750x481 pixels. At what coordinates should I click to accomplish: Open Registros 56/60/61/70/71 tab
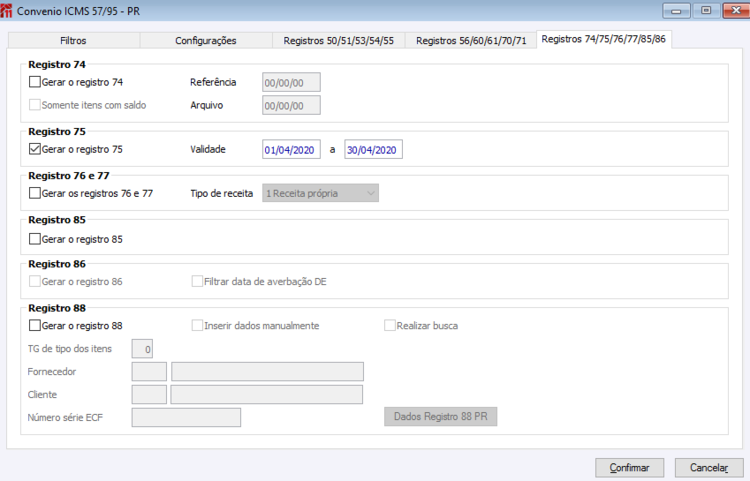click(471, 41)
